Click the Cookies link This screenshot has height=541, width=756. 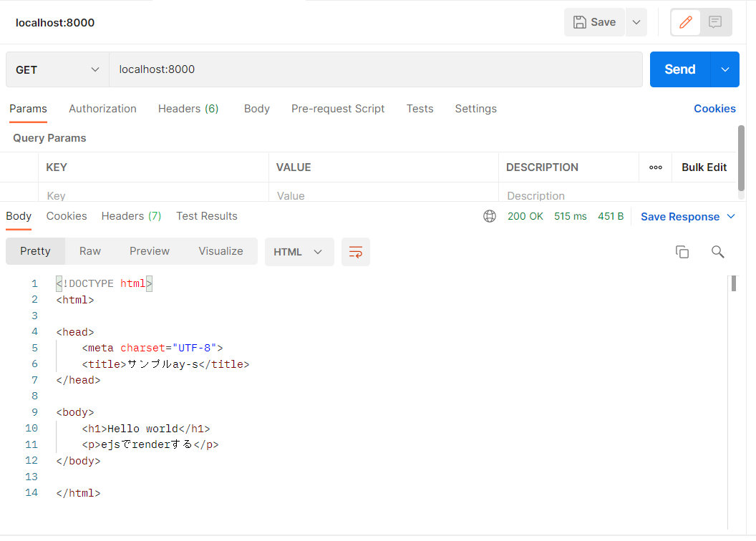click(x=714, y=109)
